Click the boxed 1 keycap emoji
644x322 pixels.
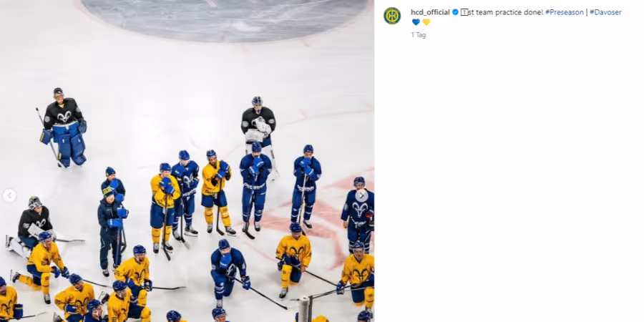tap(464, 12)
